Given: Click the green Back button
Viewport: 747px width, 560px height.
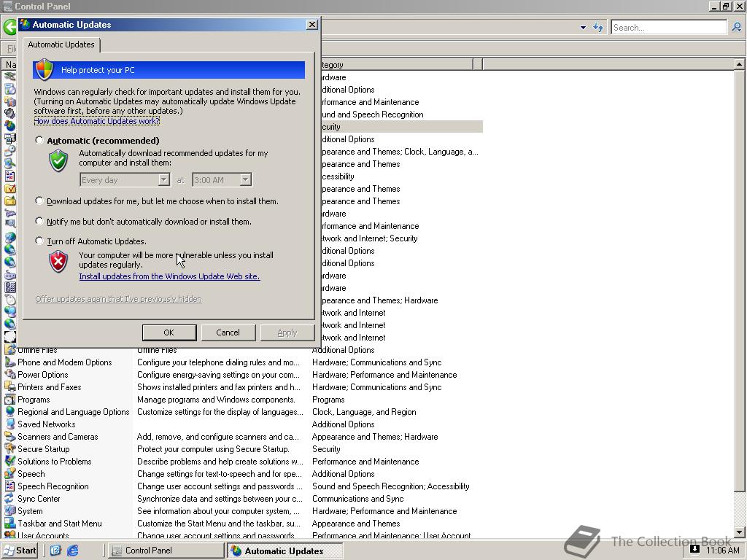Looking at the screenshot, I should pos(9,27).
